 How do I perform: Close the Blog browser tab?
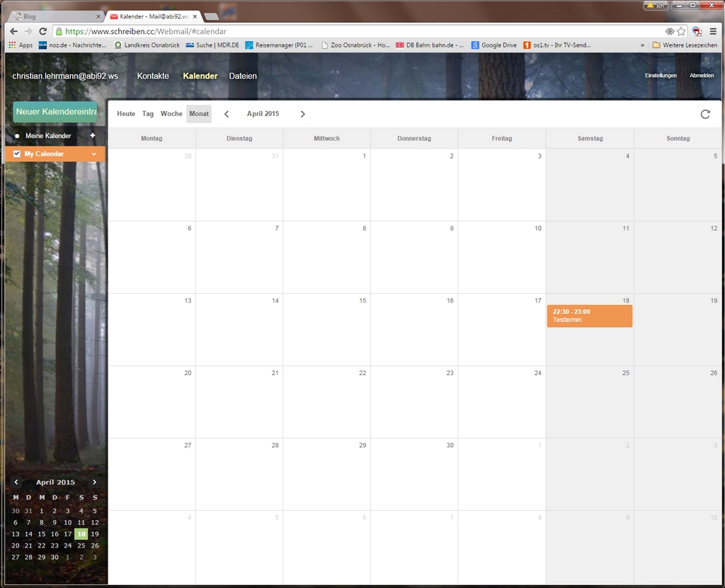click(x=98, y=16)
